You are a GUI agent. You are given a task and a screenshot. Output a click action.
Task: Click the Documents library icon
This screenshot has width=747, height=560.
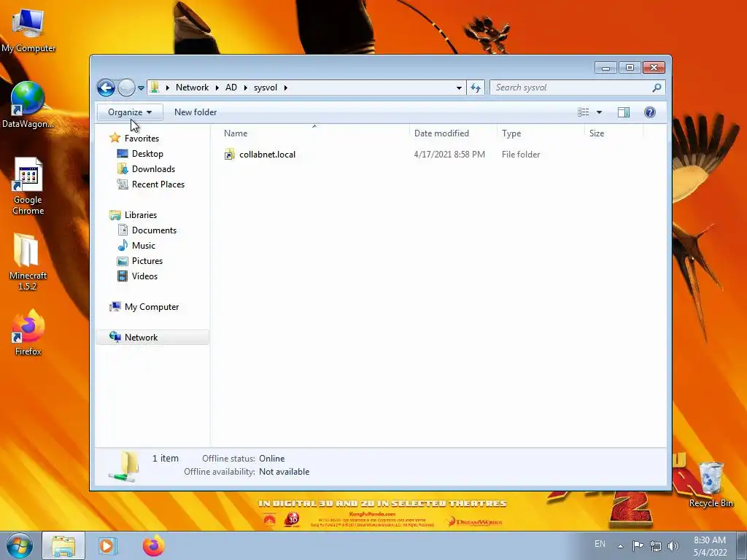tap(123, 230)
